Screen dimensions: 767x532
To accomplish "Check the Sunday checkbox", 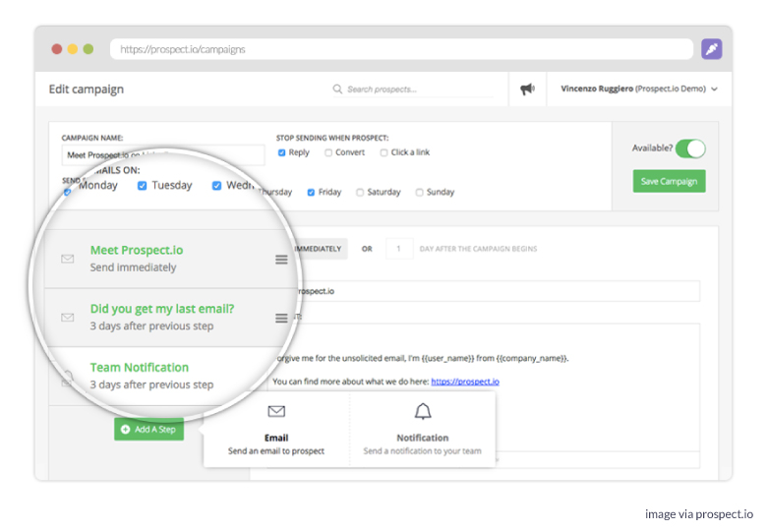I will [x=419, y=192].
